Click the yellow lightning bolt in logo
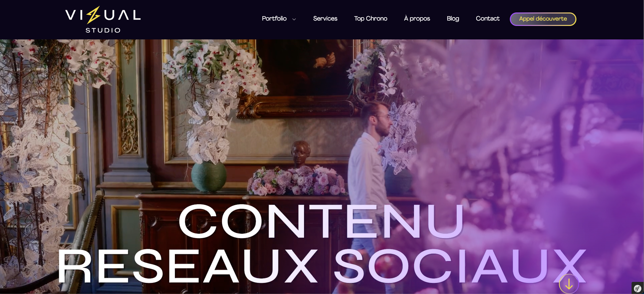This screenshot has width=644, height=294. pyautogui.click(x=93, y=15)
